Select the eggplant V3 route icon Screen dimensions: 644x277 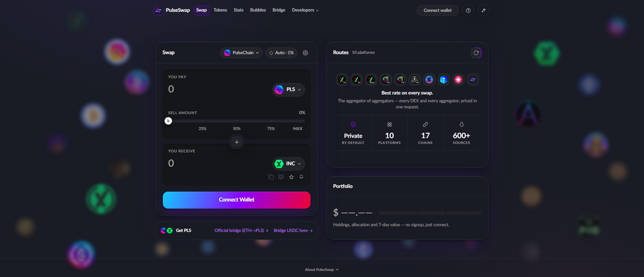pos(400,80)
